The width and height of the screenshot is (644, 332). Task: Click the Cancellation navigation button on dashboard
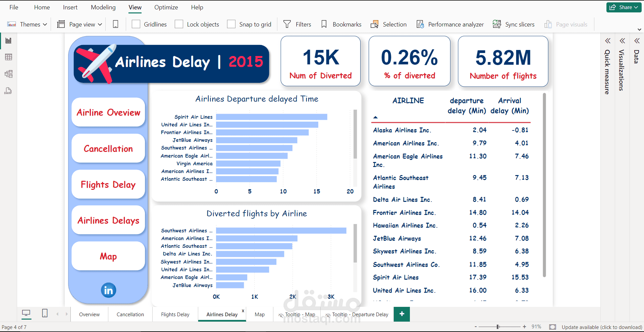point(108,149)
